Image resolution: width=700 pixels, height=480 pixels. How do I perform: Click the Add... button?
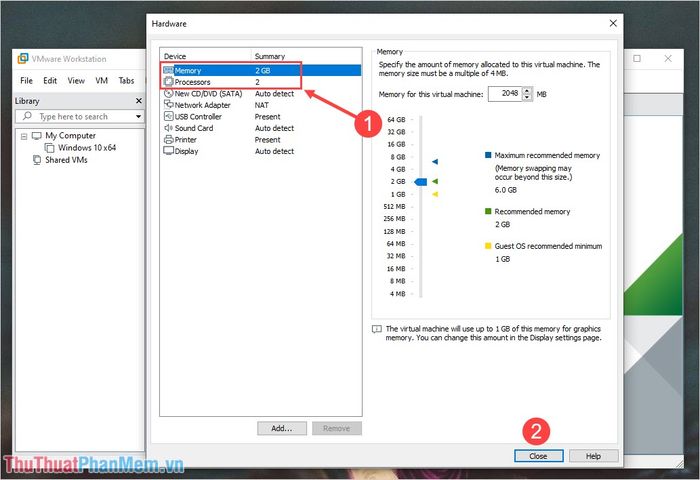click(282, 428)
